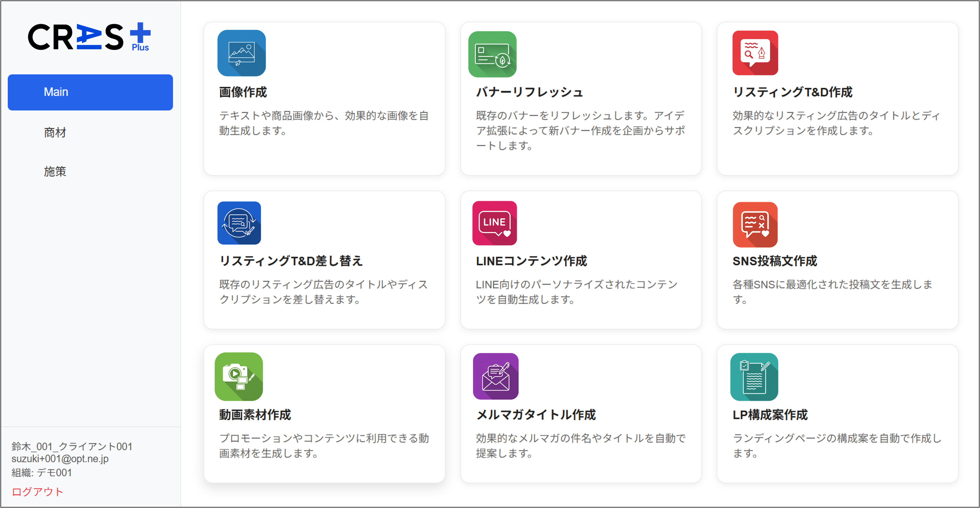The width and height of the screenshot is (980, 508).
Task: Click the blue リスティングT&D差し替え icon
Action: tap(239, 223)
